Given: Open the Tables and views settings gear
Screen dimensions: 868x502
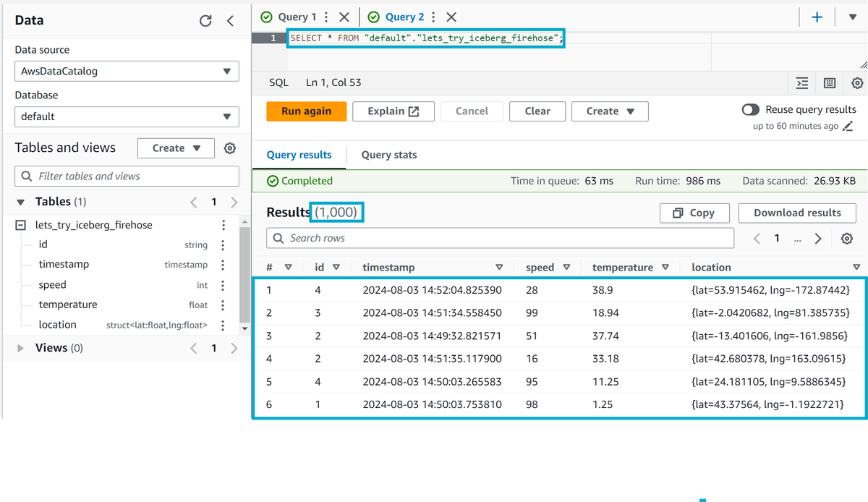Looking at the screenshot, I should pos(230,148).
